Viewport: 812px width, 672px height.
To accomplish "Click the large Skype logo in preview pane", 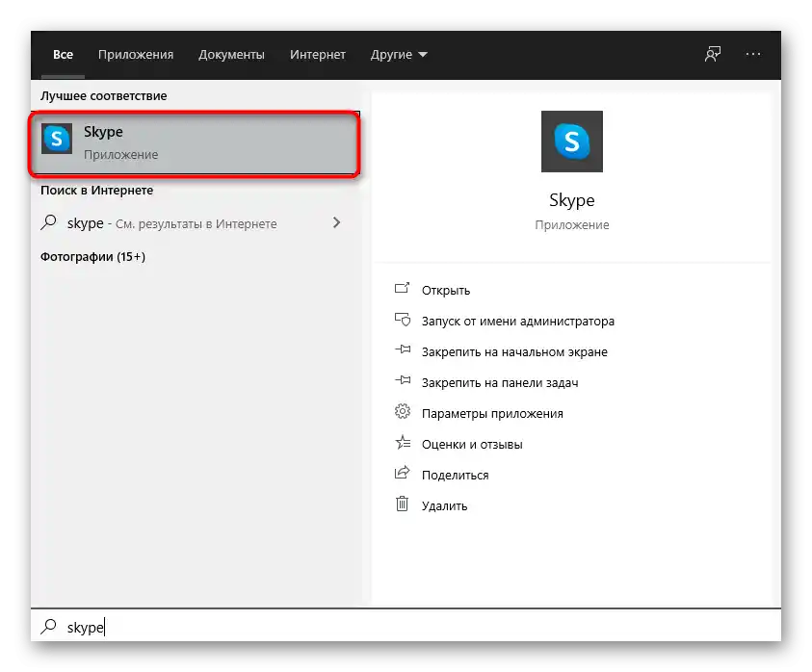I will click(572, 142).
